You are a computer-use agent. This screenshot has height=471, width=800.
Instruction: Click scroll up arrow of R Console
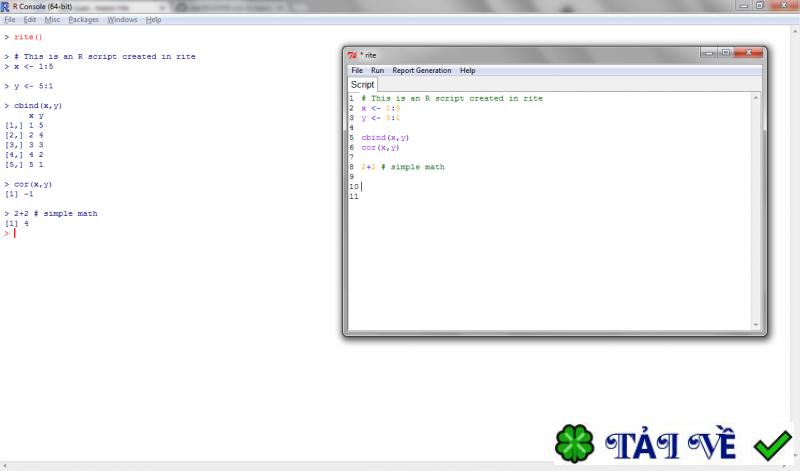(795, 32)
